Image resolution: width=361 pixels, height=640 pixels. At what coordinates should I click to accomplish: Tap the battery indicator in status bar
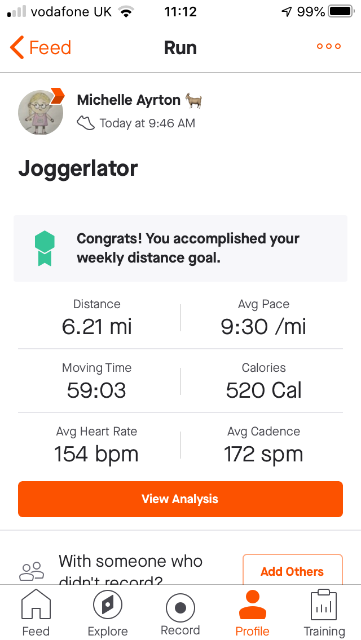(x=341, y=12)
